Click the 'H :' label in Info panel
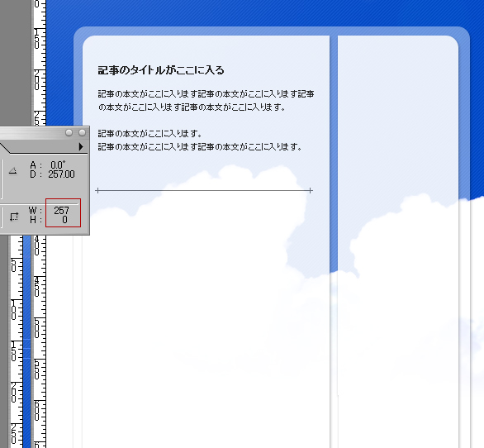The width and height of the screenshot is (484, 448). pos(36,220)
